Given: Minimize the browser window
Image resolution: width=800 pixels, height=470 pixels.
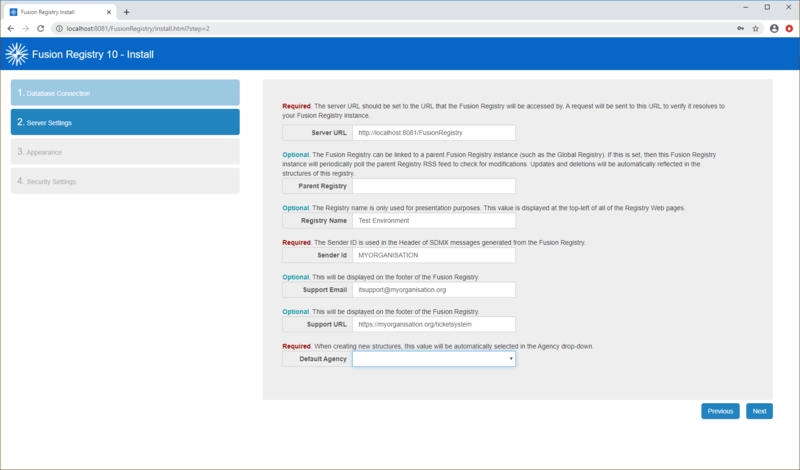Looking at the screenshot, I should coord(746,7).
